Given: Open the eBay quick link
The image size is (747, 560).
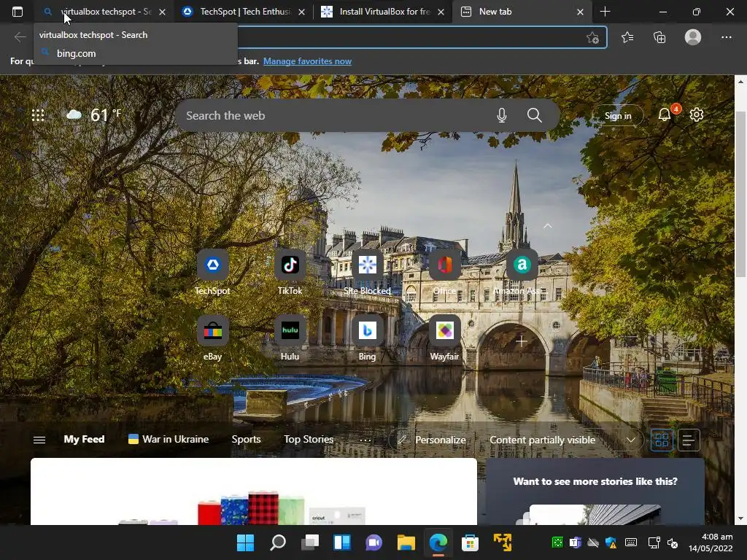Looking at the screenshot, I should point(212,338).
